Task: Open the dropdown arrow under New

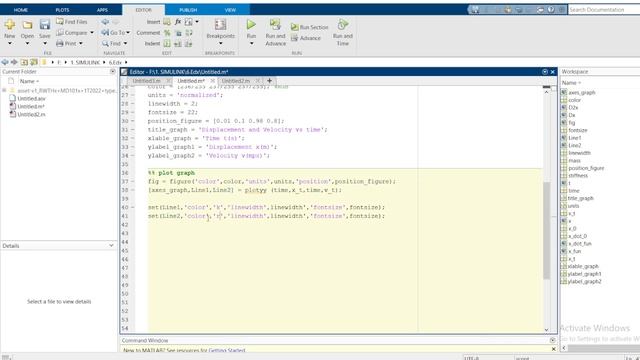Action: click(10, 43)
